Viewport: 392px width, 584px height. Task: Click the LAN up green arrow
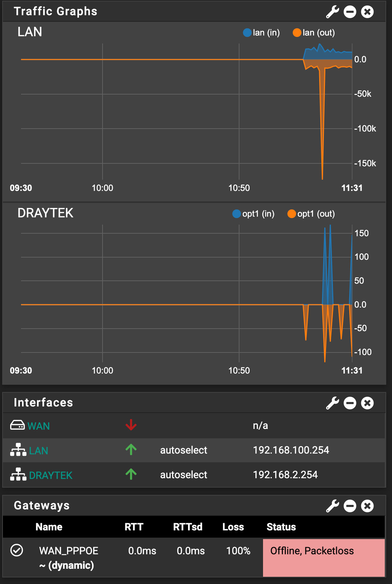coord(131,450)
